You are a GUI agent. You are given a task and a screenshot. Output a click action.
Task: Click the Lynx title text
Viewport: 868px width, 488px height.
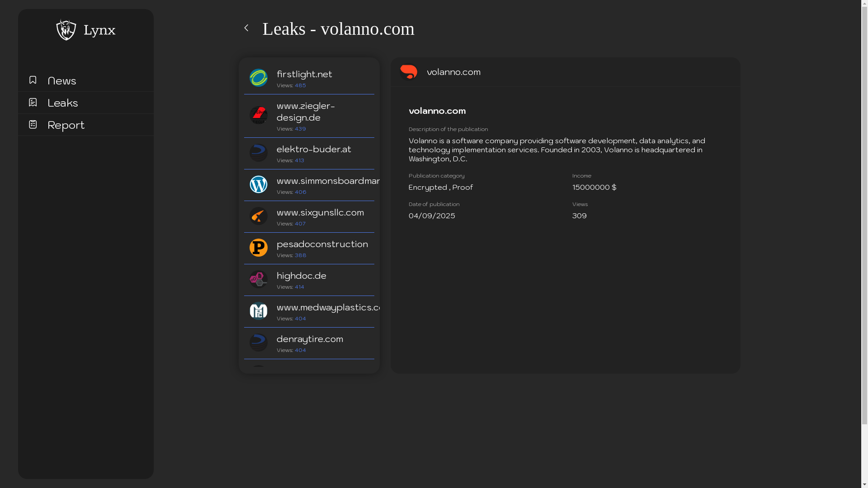(x=99, y=30)
